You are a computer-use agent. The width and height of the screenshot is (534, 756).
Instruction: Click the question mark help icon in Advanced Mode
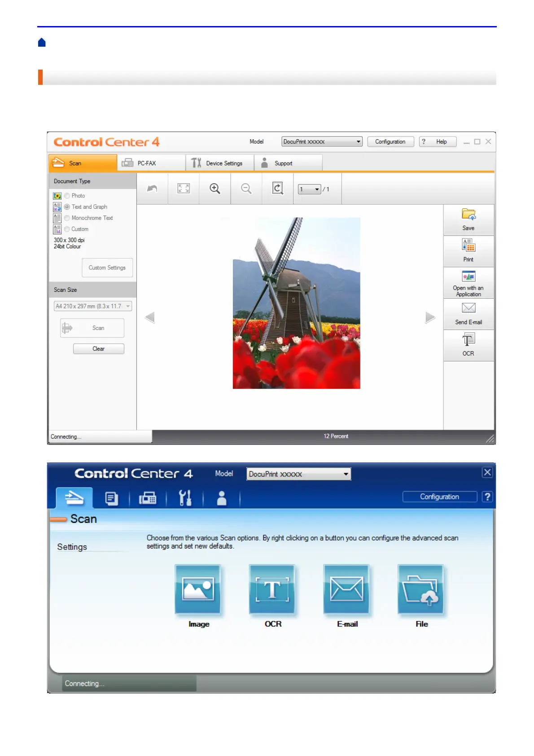click(x=487, y=497)
